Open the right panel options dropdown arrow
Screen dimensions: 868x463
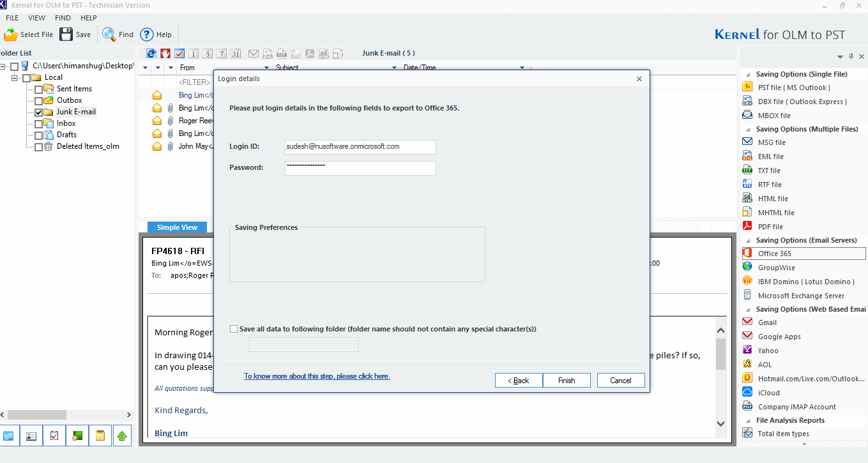[x=840, y=57]
